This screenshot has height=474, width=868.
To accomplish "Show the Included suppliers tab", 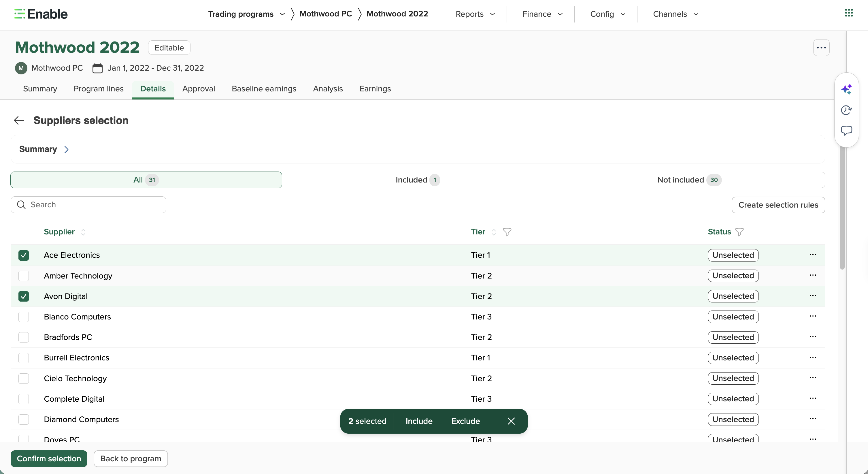I will click(417, 180).
